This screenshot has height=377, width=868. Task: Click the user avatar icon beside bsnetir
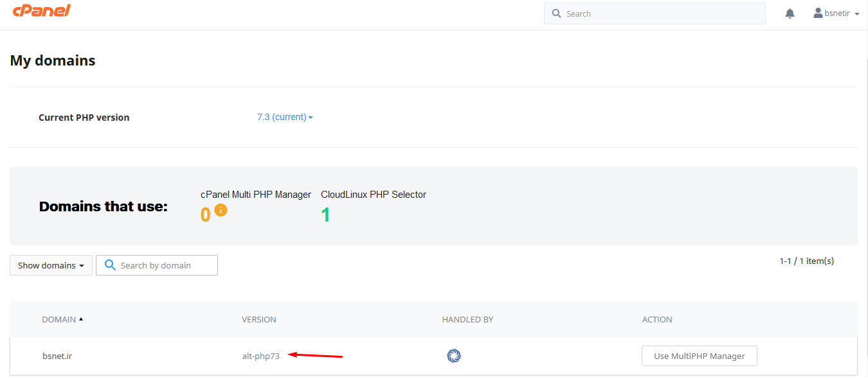click(x=818, y=13)
